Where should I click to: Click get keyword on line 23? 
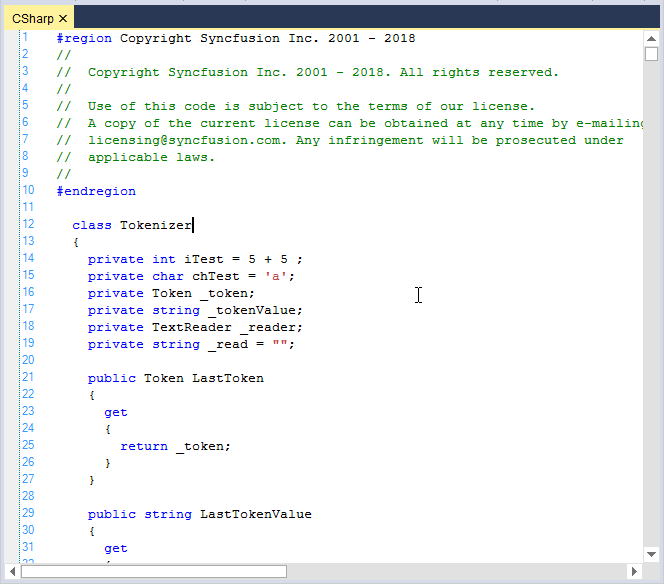[116, 412]
